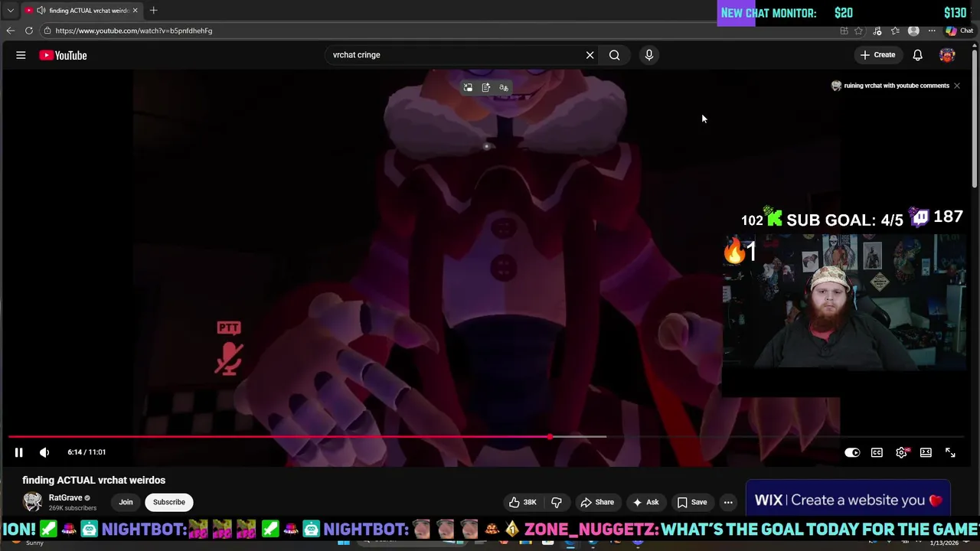Clear the search box with the X icon
This screenshot has width=980, height=551.
coord(590,55)
